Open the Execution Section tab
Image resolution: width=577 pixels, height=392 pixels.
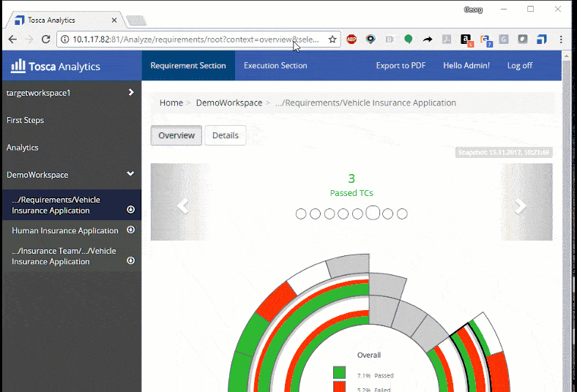[x=275, y=65]
